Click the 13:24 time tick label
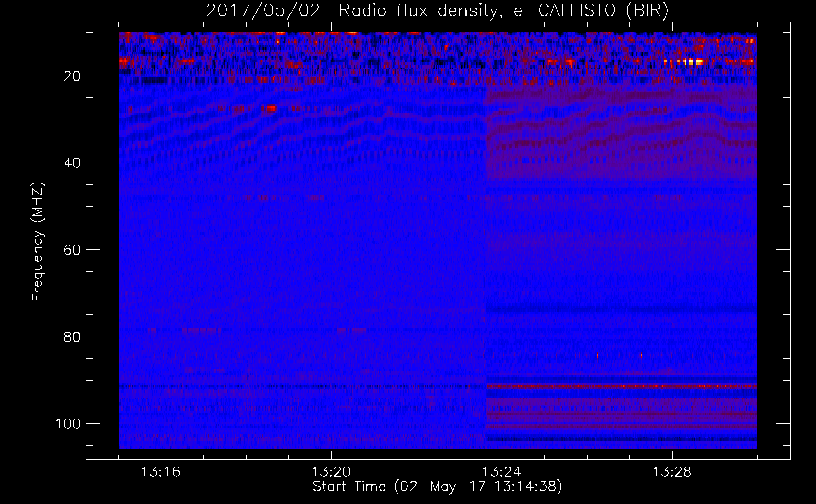 tap(502, 472)
